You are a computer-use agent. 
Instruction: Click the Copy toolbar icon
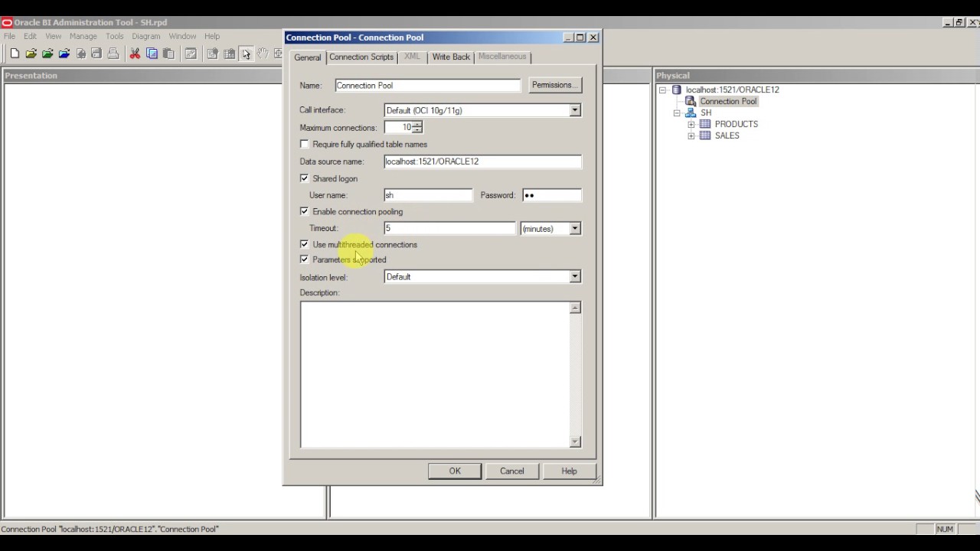pyautogui.click(x=152, y=54)
